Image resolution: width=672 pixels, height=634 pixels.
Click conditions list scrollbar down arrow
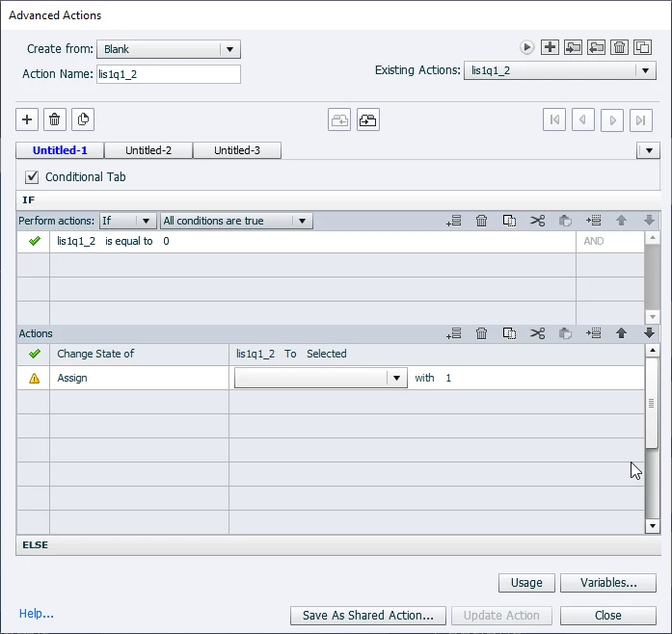(x=653, y=317)
